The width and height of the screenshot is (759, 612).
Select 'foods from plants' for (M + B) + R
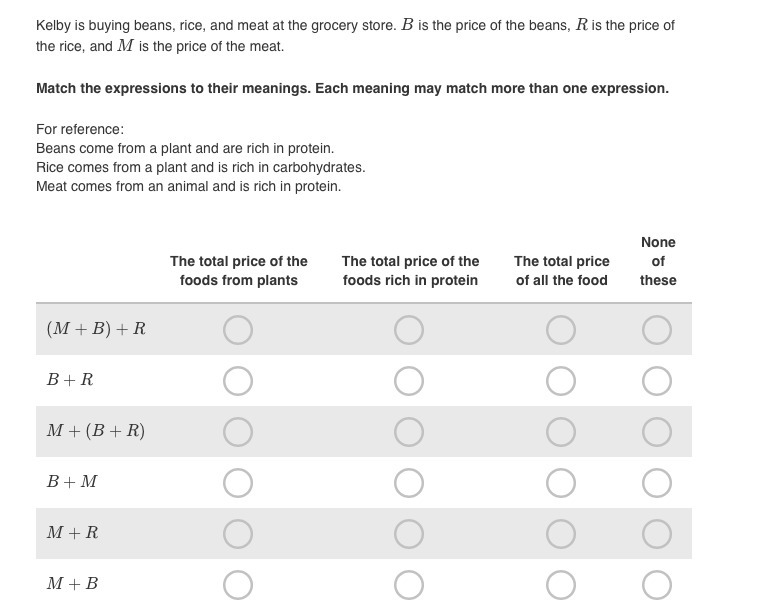[x=238, y=330]
